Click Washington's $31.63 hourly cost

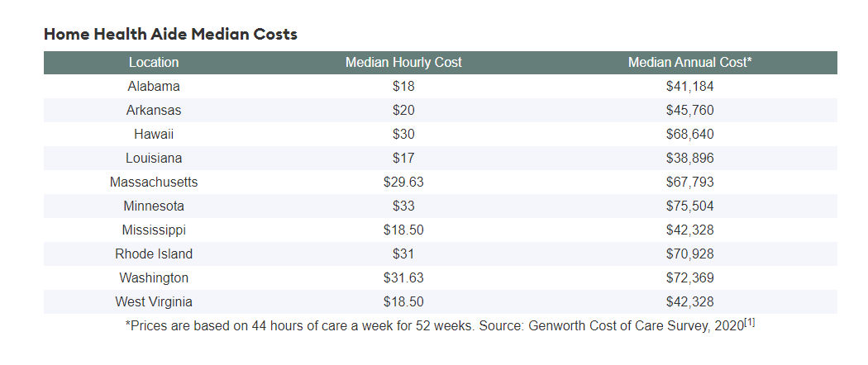[403, 277]
